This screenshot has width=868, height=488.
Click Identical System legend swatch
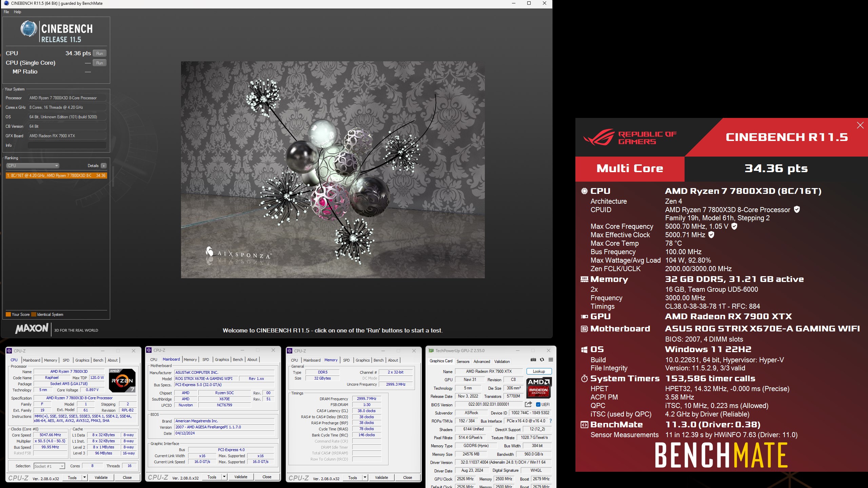[x=34, y=314]
